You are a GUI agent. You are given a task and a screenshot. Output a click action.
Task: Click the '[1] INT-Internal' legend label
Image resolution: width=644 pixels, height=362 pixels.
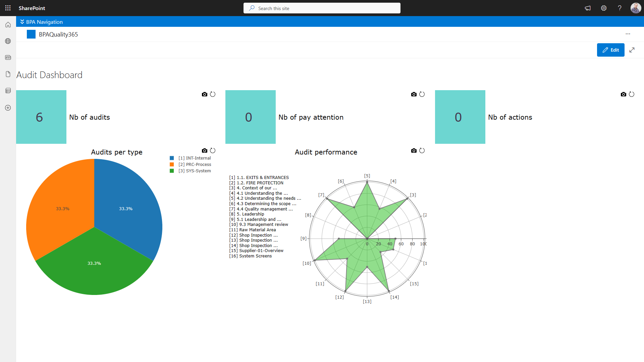pyautogui.click(x=195, y=158)
